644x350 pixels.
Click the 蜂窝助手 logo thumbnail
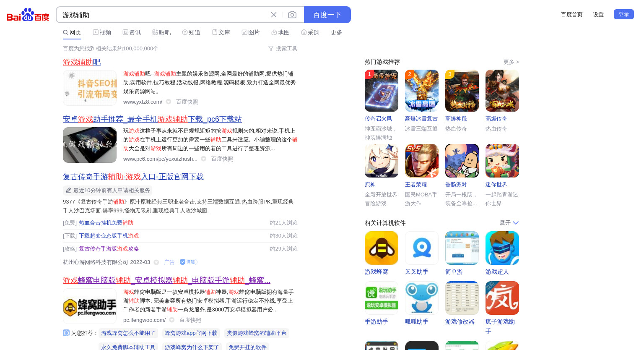tap(90, 306)
